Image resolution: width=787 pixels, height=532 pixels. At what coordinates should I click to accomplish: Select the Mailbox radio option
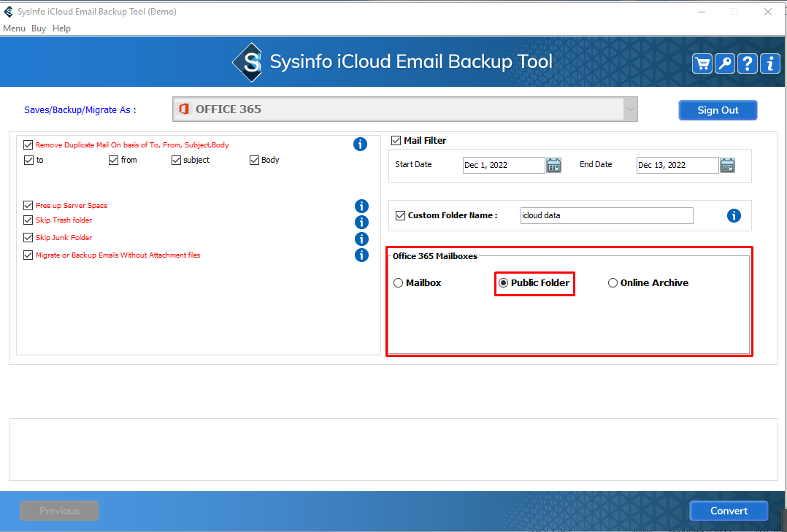click(399, 283)
